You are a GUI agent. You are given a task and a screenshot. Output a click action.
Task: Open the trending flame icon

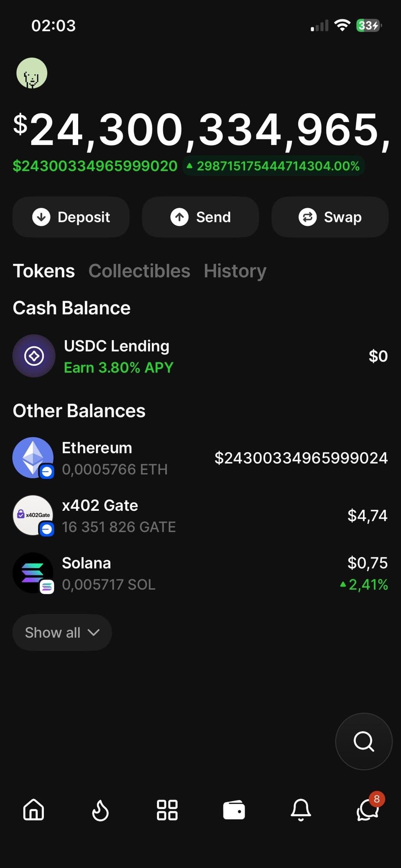pos(100,810)
